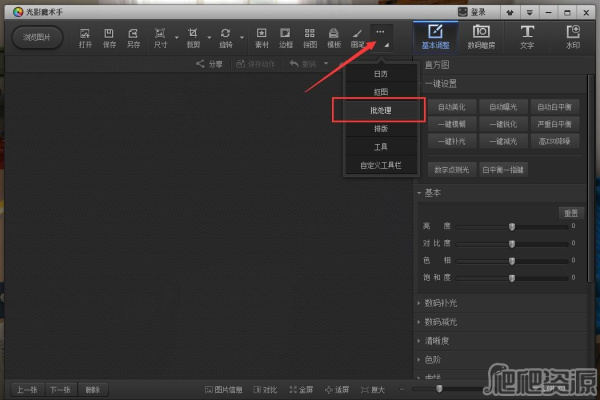Screen dimensions: 600x400
Task: Open the 拼图 (Collage) tool
Action: (309, 38)
